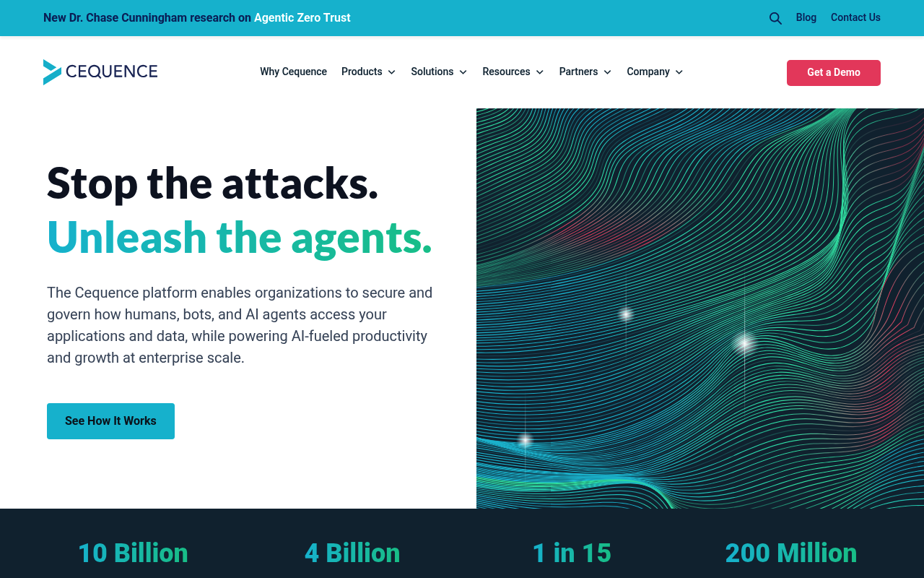This screenshot has width=924, height=578.
Task: Open the Products menu
Action: point(362,72)
